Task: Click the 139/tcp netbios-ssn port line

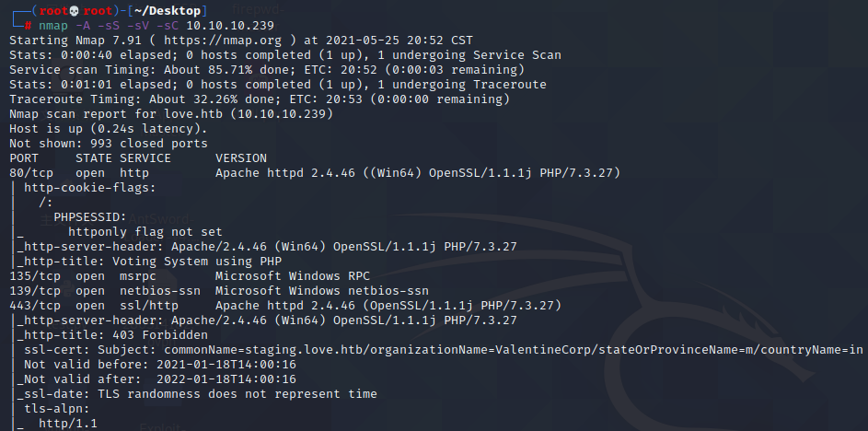Action: [219, 291]
